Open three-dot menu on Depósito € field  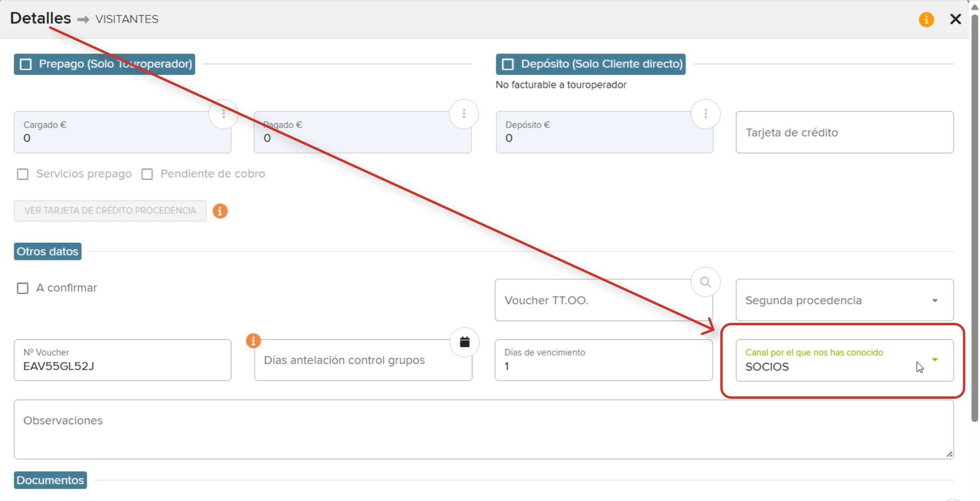tap(705, 114)
